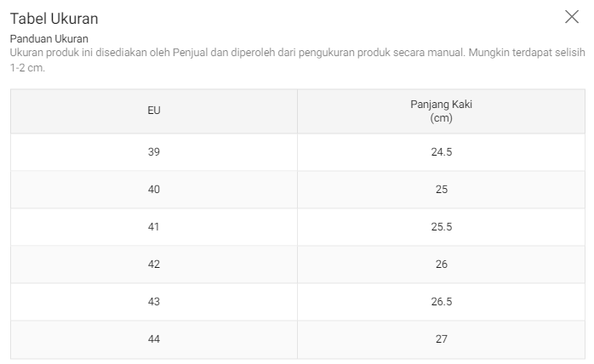Click the 26.5 foot length value

pos(442,302)
